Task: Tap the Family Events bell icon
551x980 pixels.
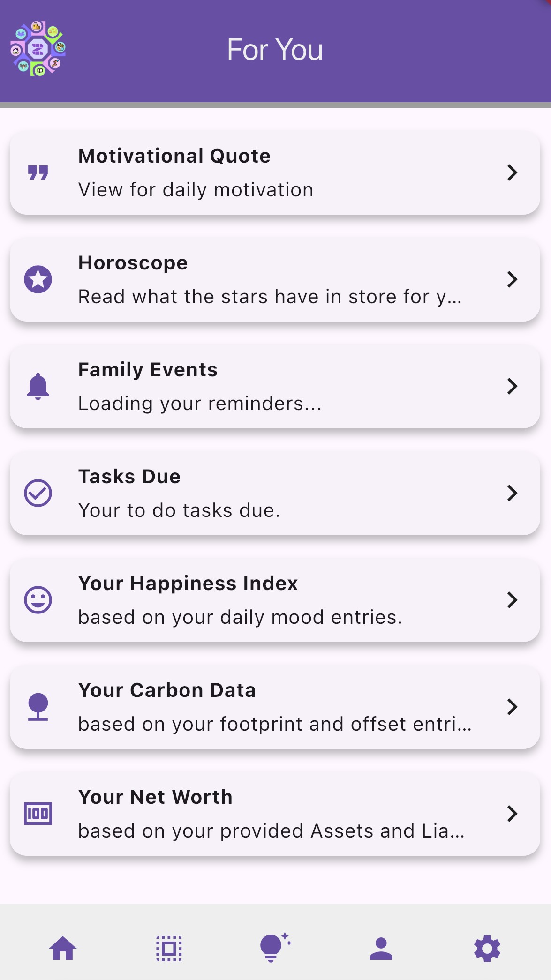Action: 38,386
